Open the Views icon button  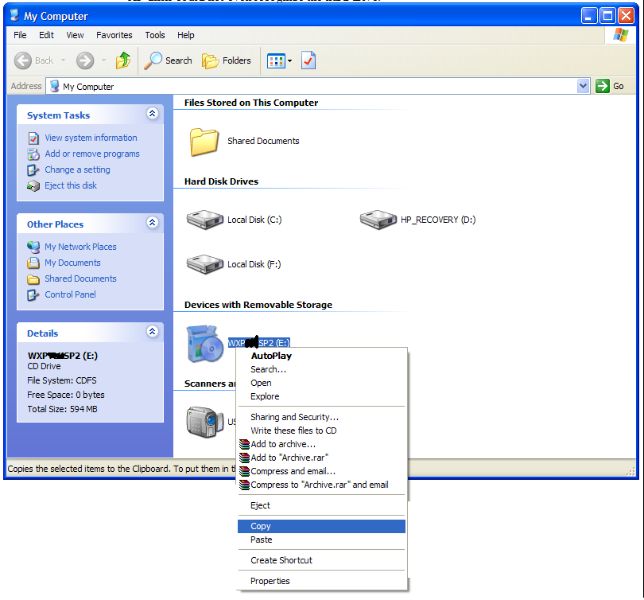(276, 61)
